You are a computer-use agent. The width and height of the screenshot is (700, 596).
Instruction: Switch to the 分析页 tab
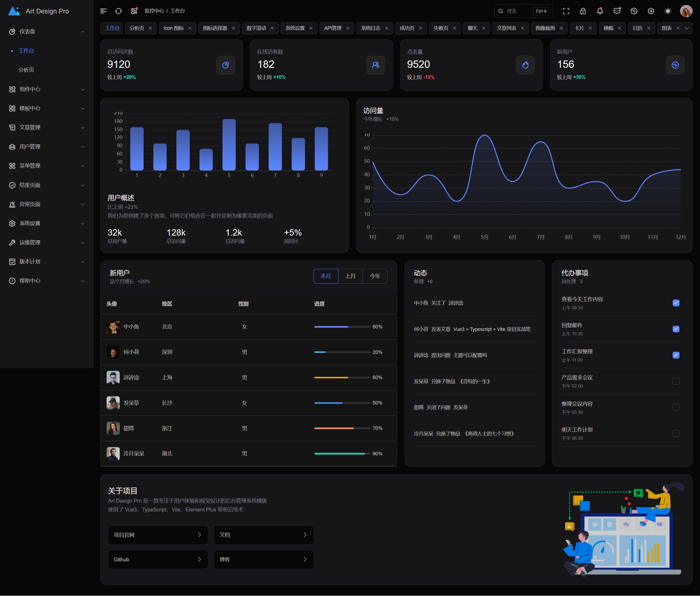(x=137, y=28)
